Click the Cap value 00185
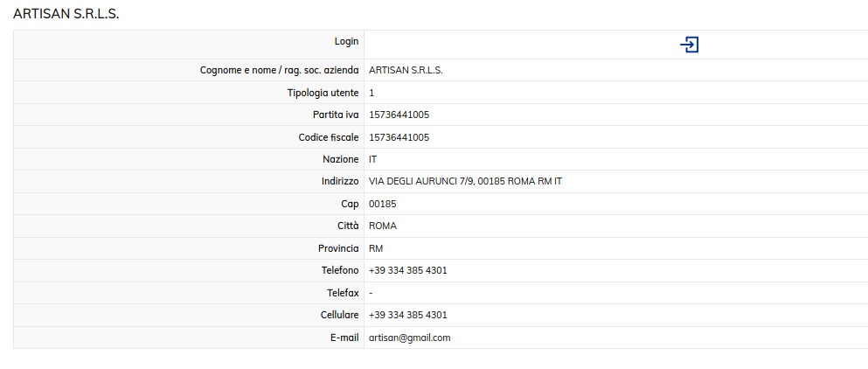The image size is (868, 369). (383, 204)
